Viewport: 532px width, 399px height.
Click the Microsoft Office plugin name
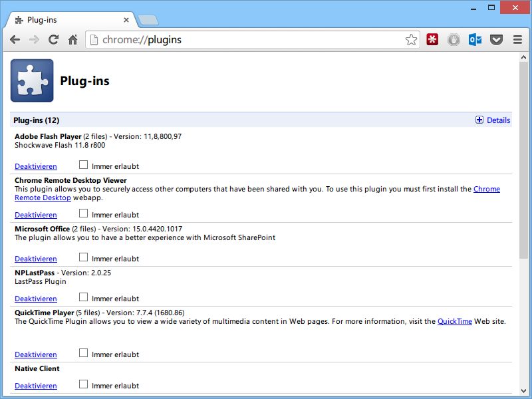click(42, 229)
